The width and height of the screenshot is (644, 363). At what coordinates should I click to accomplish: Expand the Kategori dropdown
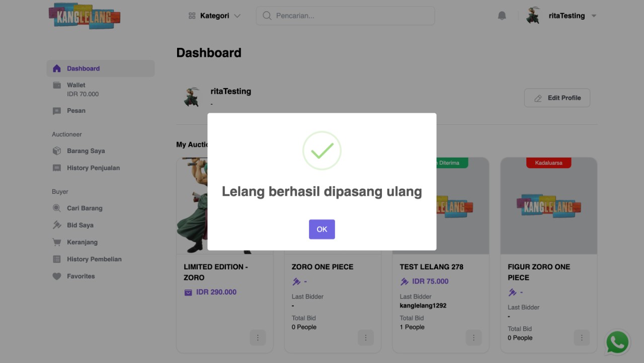214,16
